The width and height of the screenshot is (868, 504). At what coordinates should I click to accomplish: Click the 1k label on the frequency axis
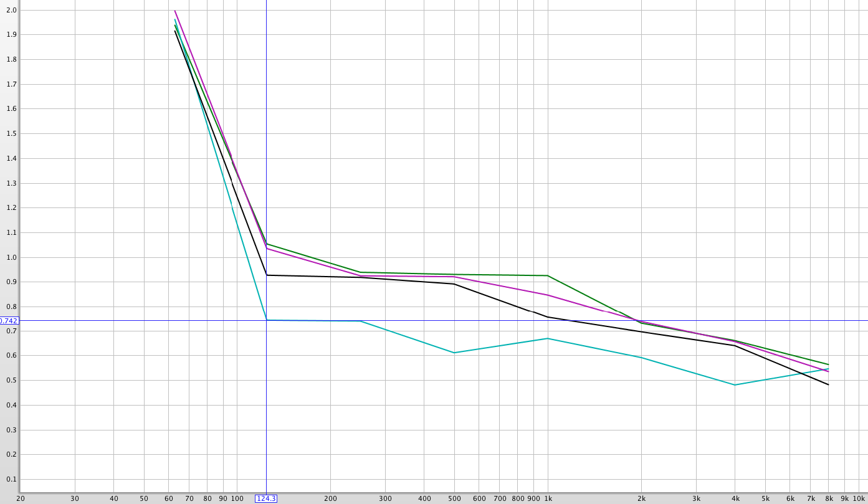[x=548, y=498]
